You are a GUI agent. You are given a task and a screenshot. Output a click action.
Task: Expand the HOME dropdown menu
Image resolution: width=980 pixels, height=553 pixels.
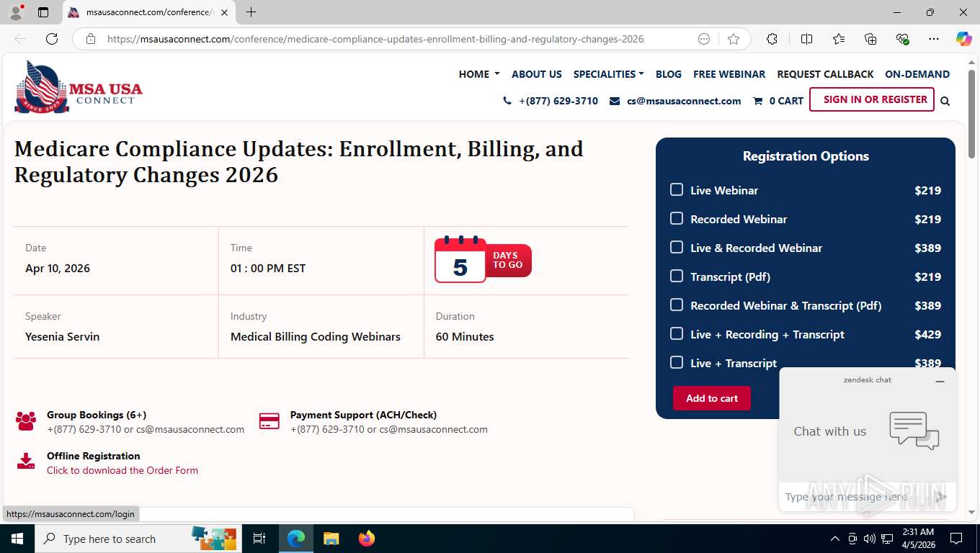point(479,74)
